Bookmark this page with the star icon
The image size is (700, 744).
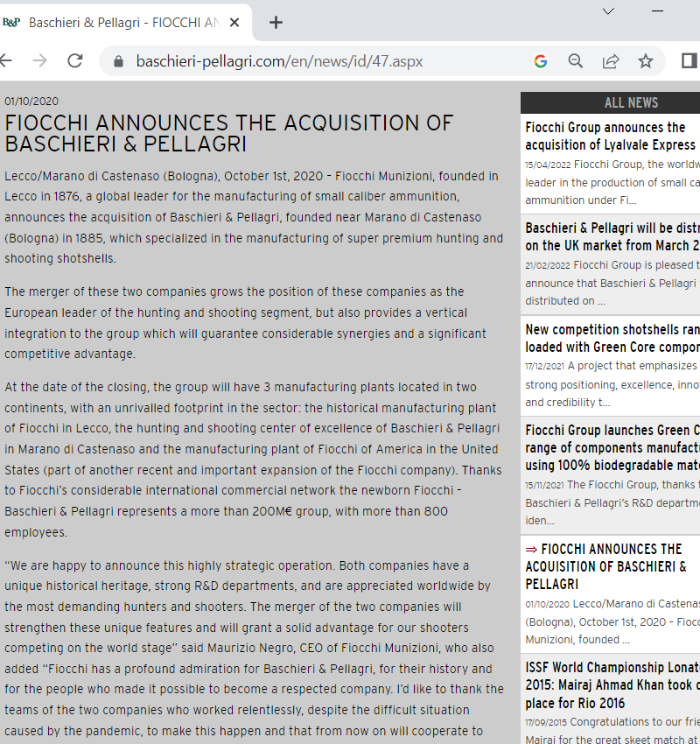[646, 61]
